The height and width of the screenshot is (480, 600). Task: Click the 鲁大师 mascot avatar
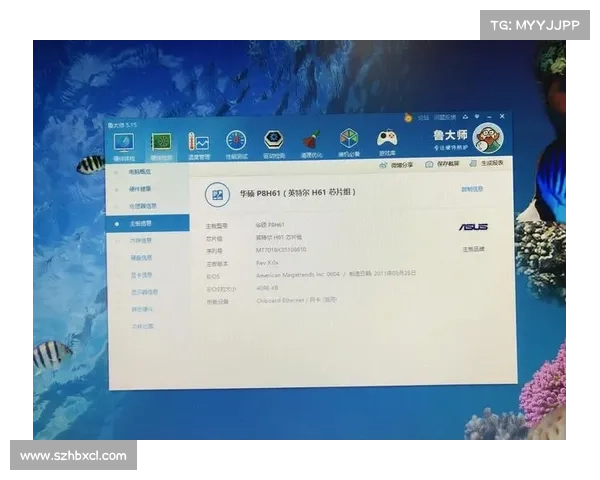click(x=487, y=137)
